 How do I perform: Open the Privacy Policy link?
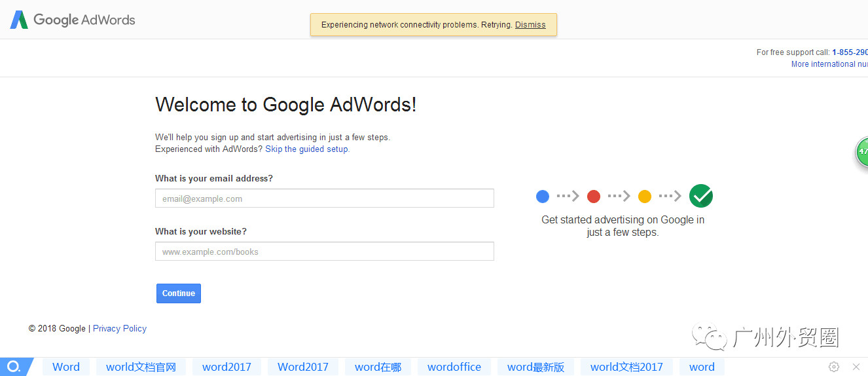tap(120, 329)
